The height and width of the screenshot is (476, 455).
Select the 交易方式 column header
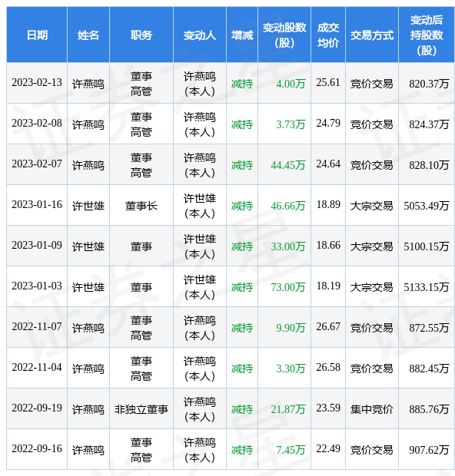[x=372, y=35]
